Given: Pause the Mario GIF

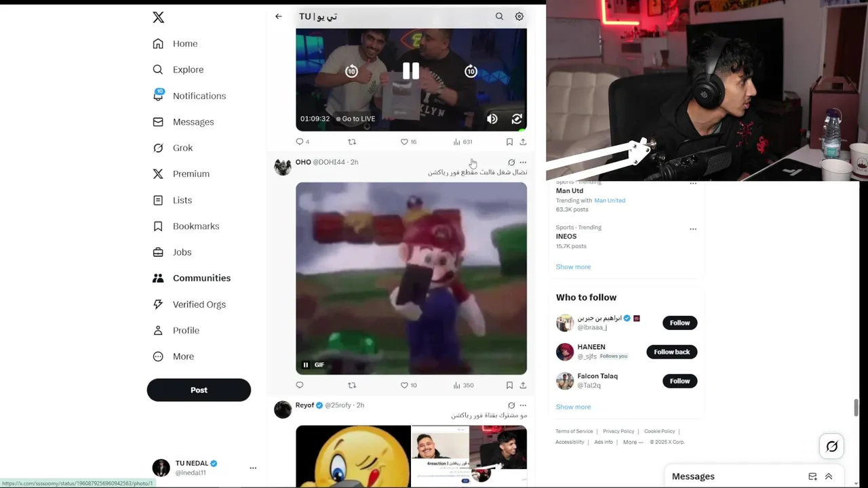Looking at the screenshot, I should 306,365.
